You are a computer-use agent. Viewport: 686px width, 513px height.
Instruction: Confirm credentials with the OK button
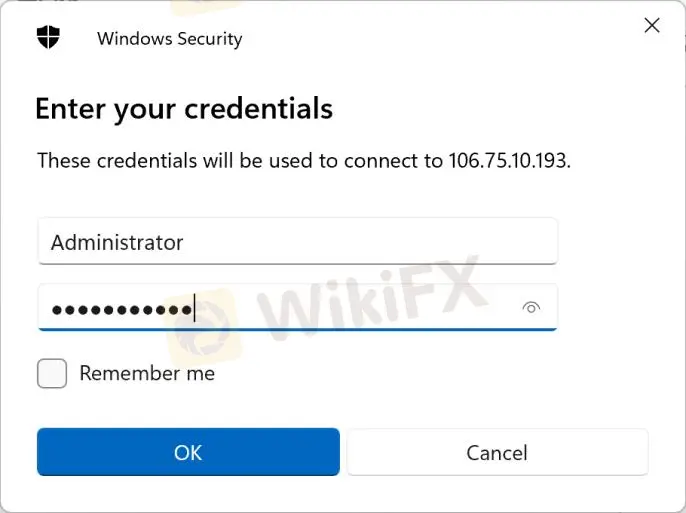tap(188, 452)
